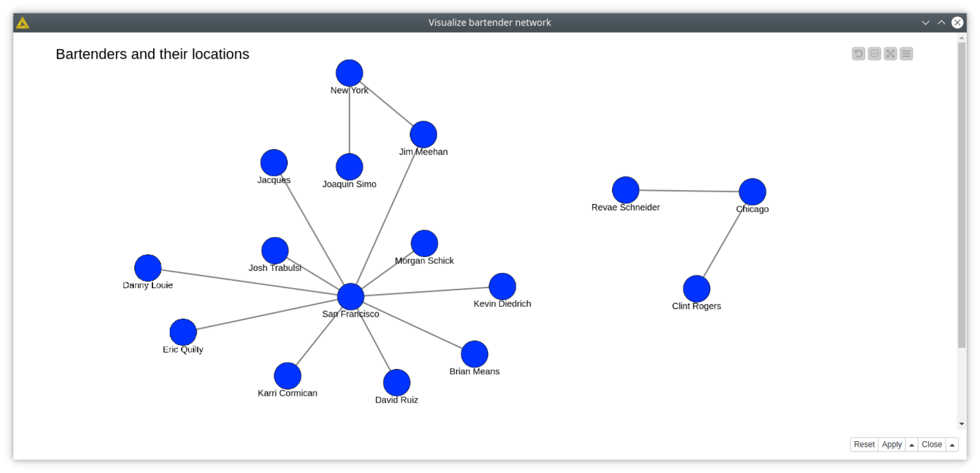Select the Kevin Diedrich node
Screen dimensions: 980x473
coord(503,286)
